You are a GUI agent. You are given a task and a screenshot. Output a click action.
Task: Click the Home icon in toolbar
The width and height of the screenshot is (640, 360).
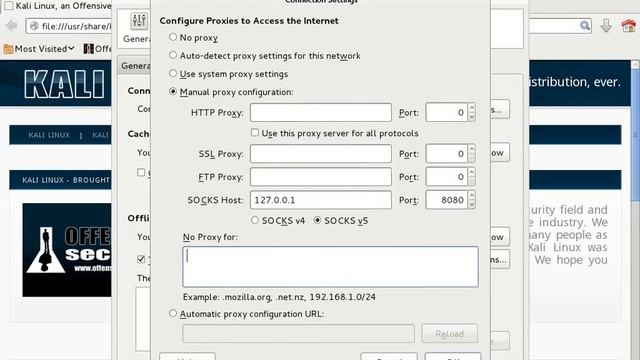click(x=629, y=26)
